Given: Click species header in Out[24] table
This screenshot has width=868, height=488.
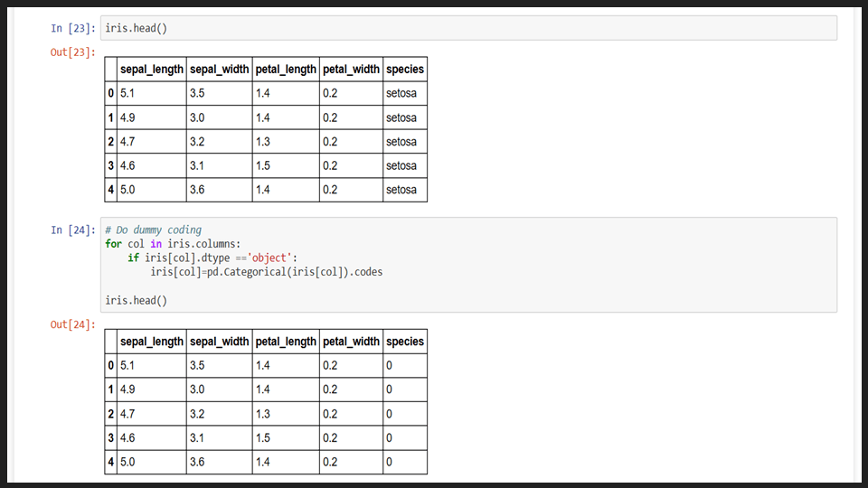Looking at the screenshot, I should coord(405,342).
